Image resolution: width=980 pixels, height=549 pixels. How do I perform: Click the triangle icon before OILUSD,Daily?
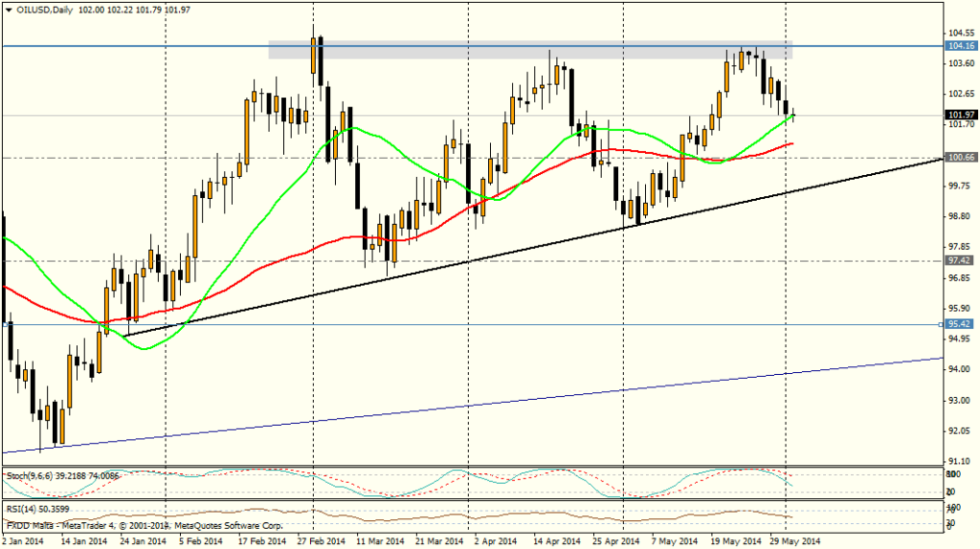point(10,8)
